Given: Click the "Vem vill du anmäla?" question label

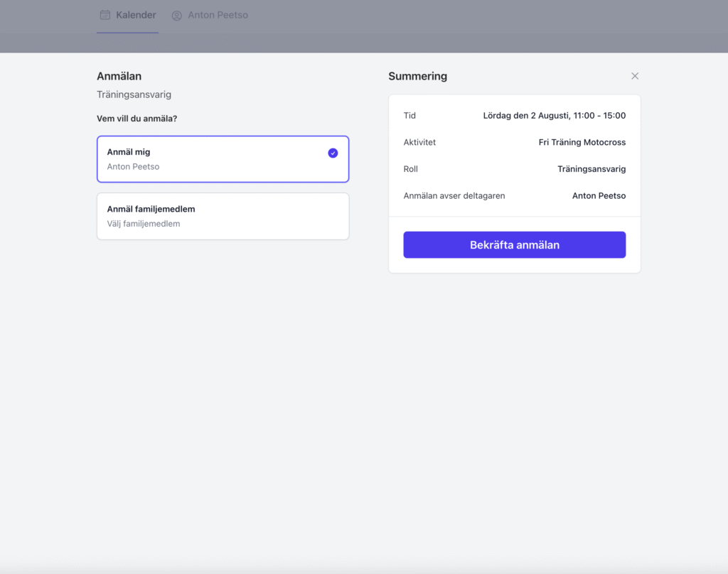Looking at the screenshot, I should (x=136, y=119).
